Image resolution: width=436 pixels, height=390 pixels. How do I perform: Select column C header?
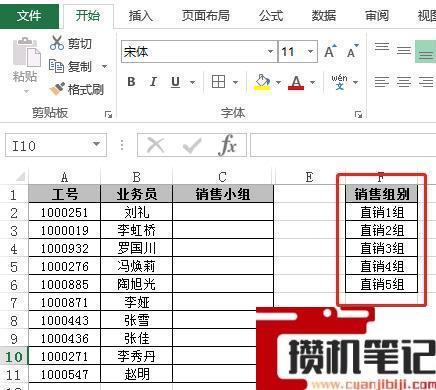[223, 177]
